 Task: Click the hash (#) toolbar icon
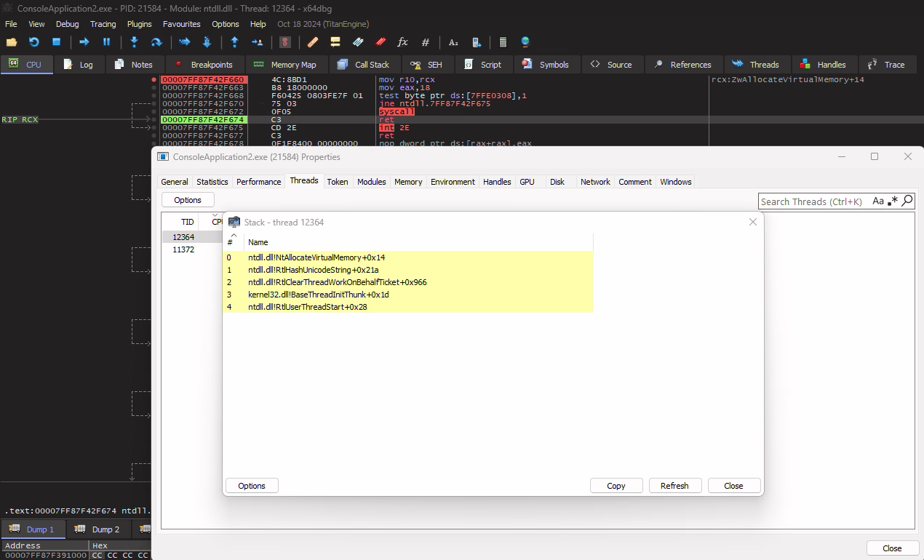[426, 42]
